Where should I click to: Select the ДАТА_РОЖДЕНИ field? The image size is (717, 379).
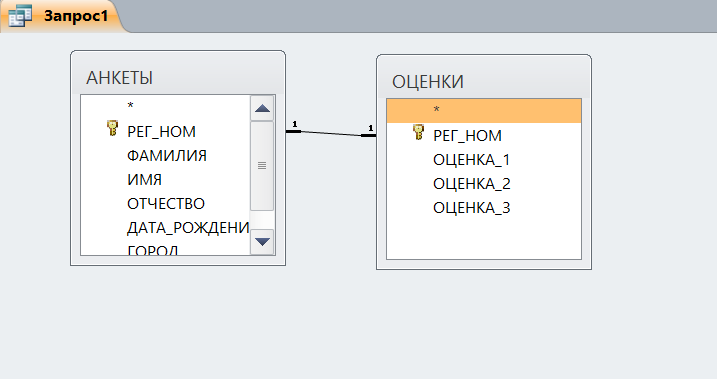[166, 227]
